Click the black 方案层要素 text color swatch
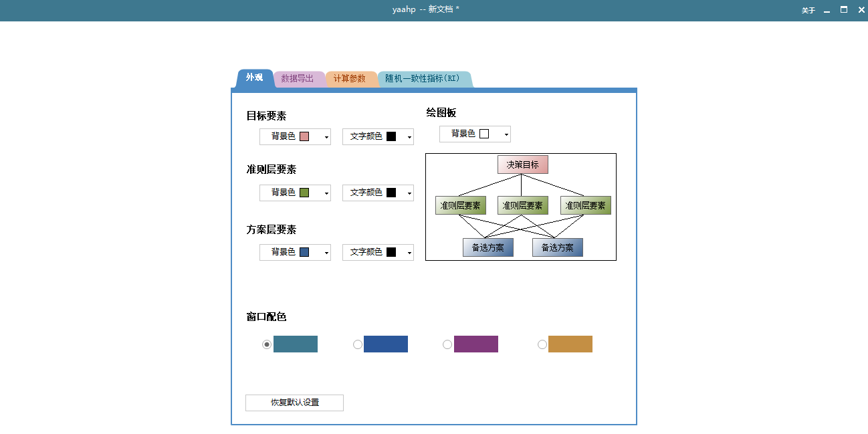The image size is (868, 434). [391, 252]
